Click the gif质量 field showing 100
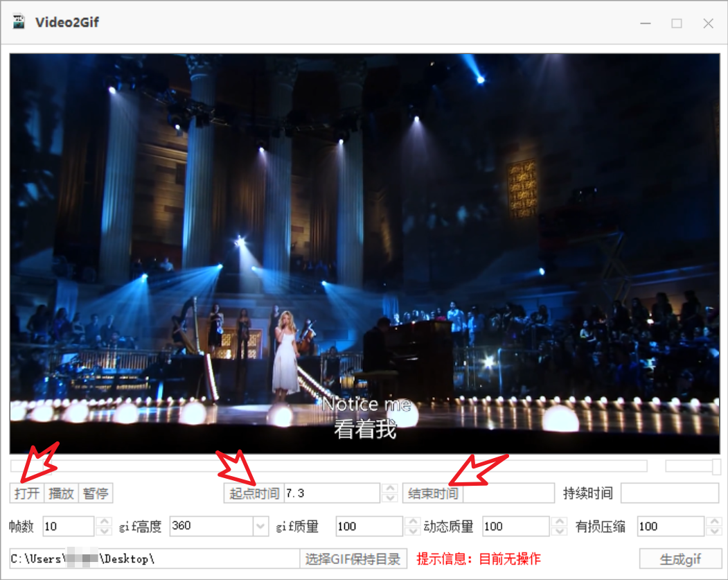The image size is (728, 580). pyautogui.click(x=370, y=526)
